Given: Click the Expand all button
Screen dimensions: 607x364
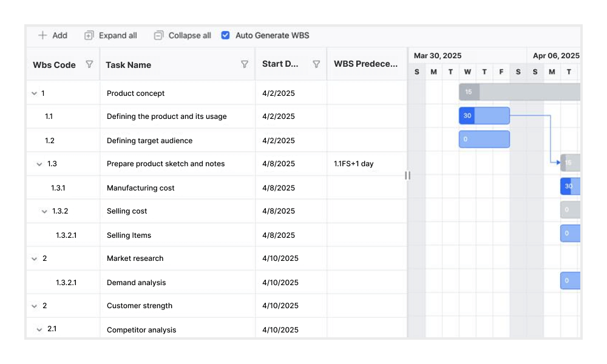Looking at the screenshot, I should click(x=110, y=35).
